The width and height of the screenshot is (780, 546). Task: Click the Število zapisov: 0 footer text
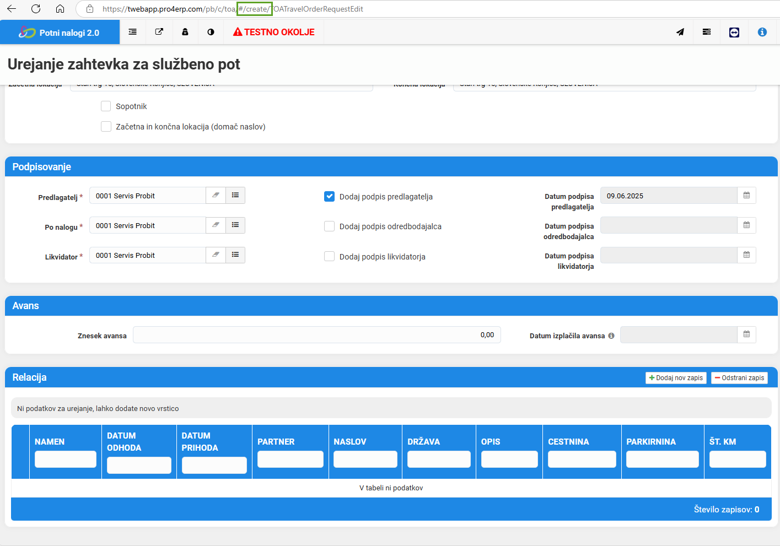[x=726, y=509]
